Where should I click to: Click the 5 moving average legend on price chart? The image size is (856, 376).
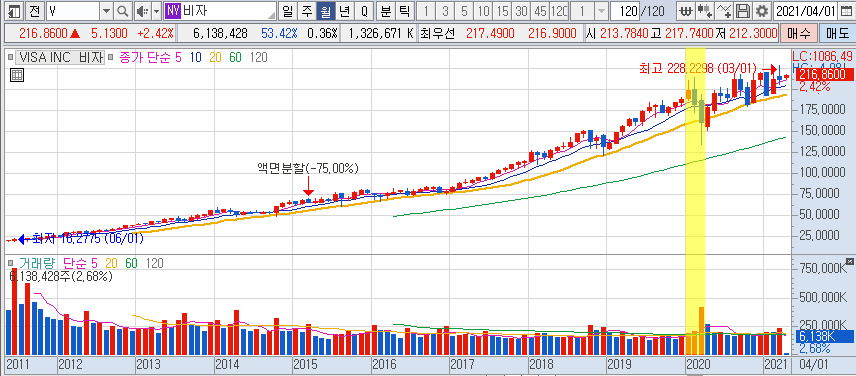pos(178,57)
